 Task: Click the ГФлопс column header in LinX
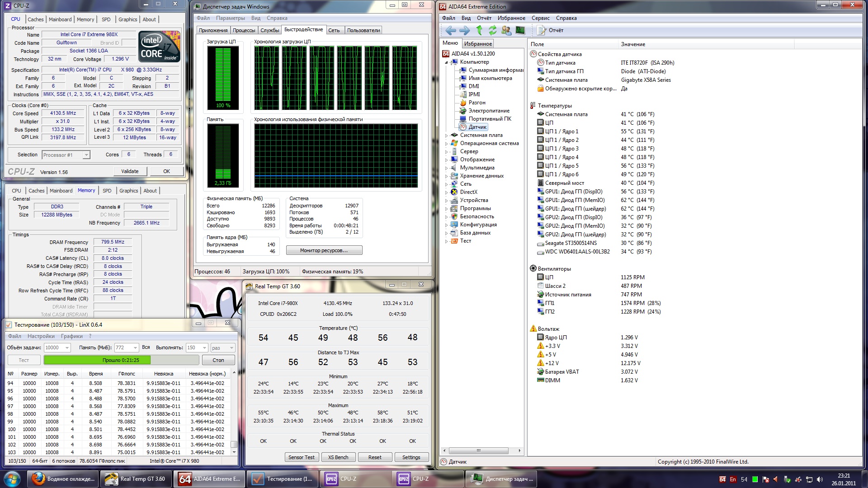click(127, 374)
